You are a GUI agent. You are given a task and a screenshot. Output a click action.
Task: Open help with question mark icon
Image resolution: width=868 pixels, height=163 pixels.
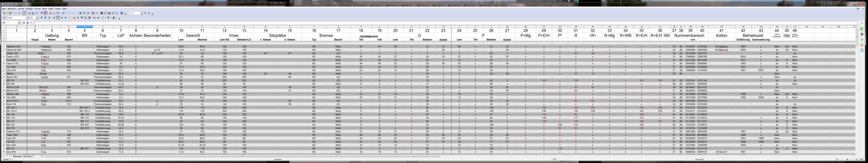pyautogui.click(x=122, y=13)
